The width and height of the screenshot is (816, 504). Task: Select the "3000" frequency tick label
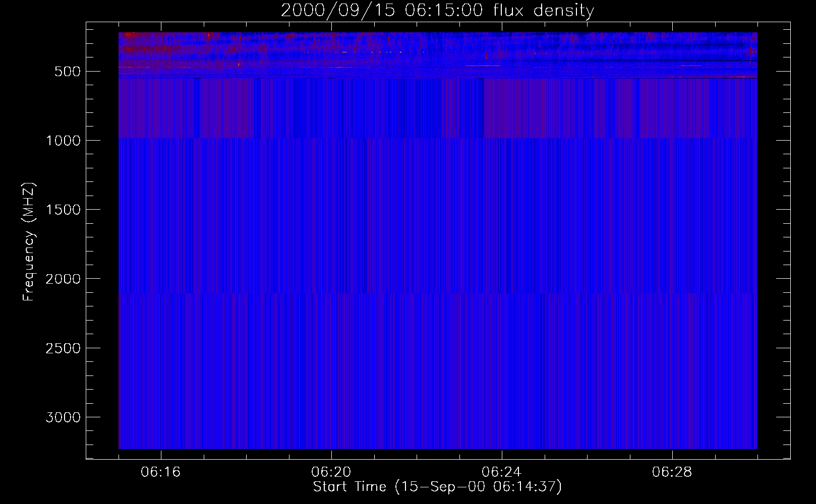pyautogui.click(x=63, y=417)
